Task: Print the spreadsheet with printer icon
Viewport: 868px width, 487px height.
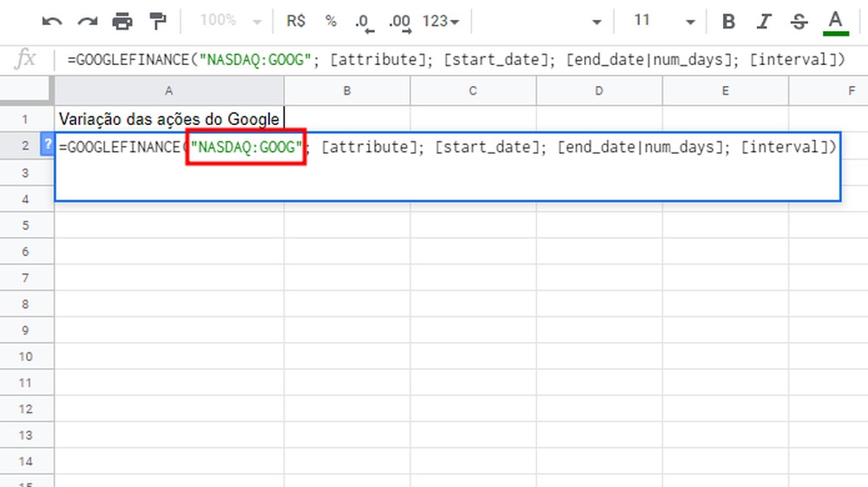Action: pos(122,22)
